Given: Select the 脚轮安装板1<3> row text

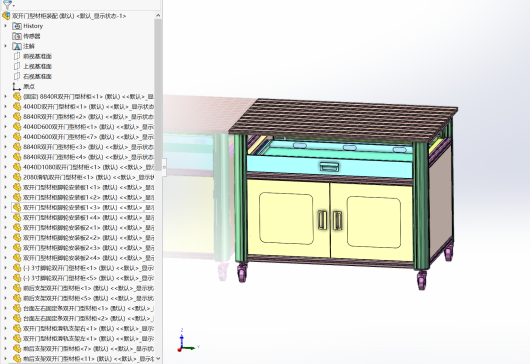Looking at the screenshot, I should point(89,208).
